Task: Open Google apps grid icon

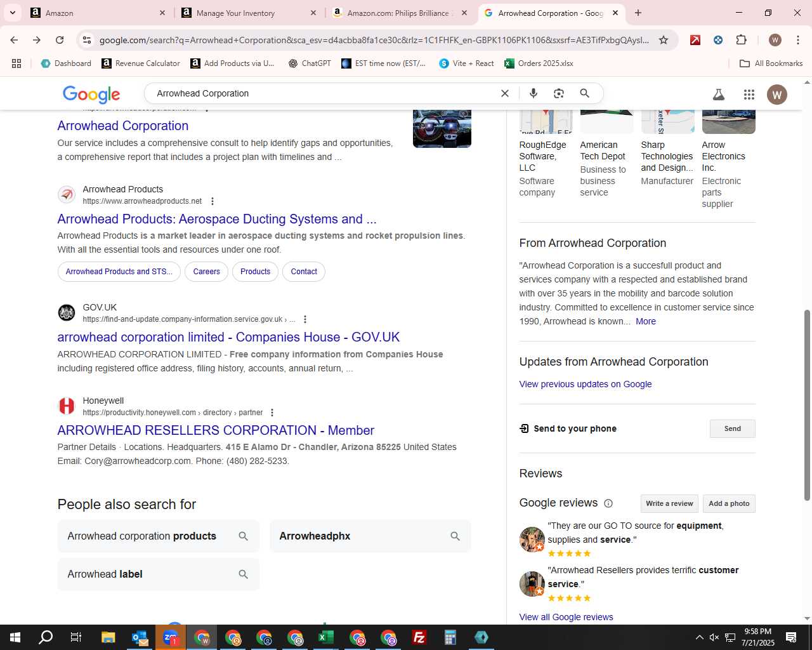Action: [x=749, y=95]
